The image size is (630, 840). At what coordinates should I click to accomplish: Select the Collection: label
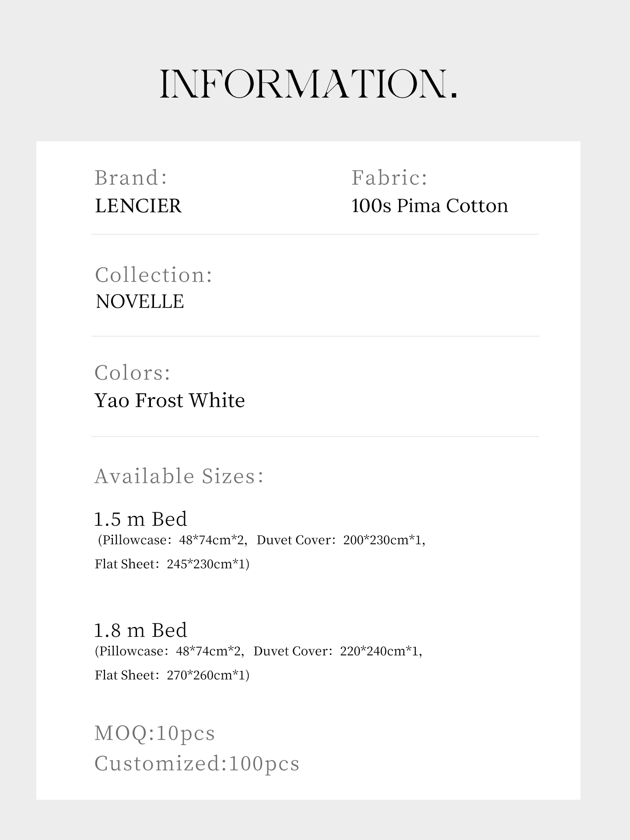(154, 275)
